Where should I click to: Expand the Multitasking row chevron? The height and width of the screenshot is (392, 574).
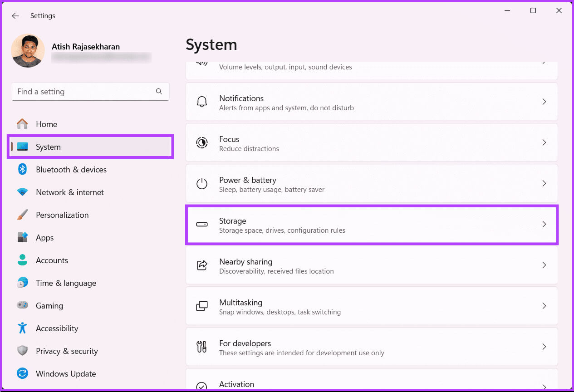544,306
